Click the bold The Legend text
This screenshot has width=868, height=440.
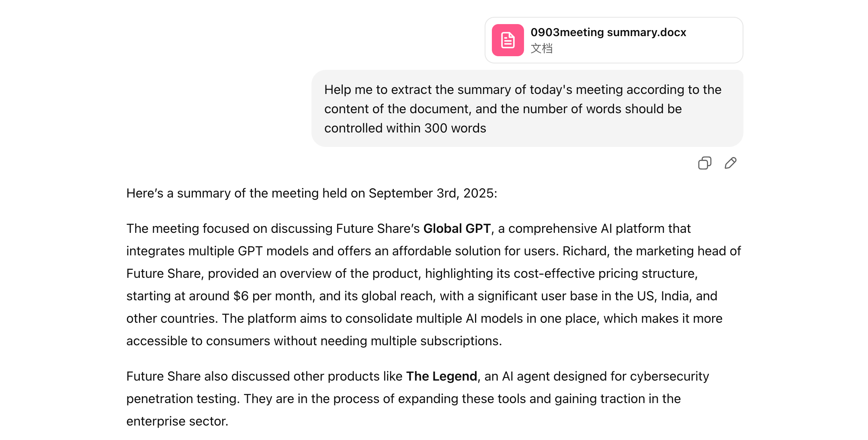point(441,376)
